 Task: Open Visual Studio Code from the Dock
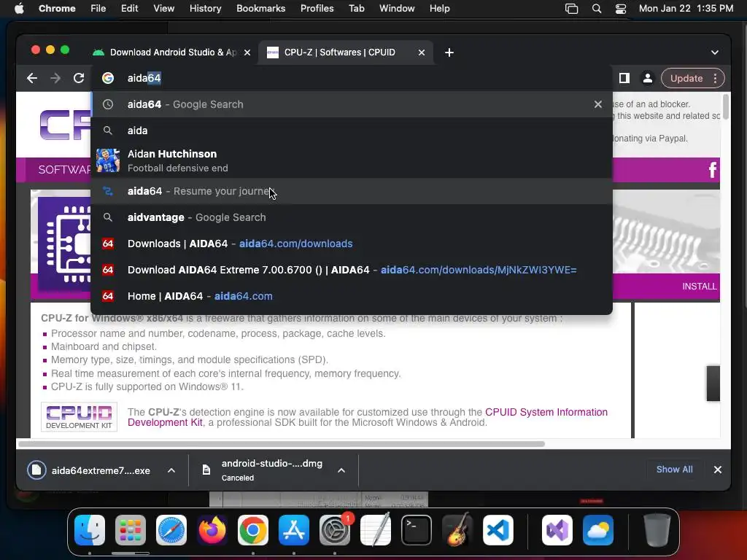498,530
